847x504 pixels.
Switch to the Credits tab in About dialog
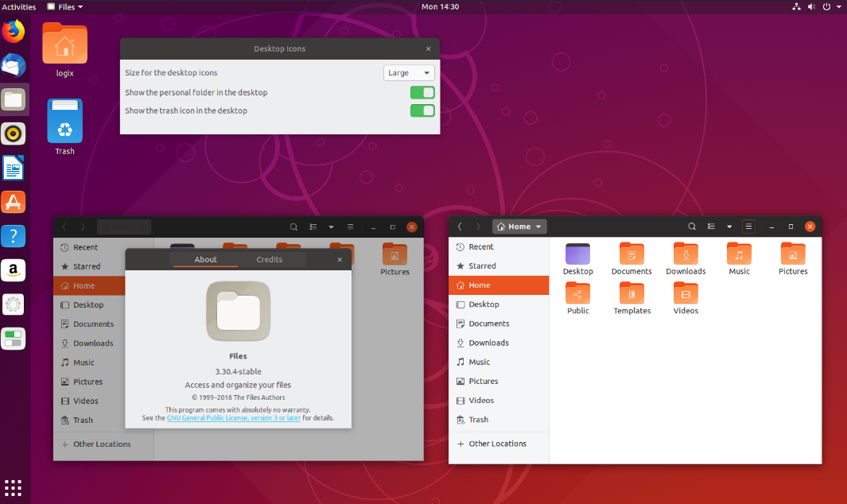coord(269,259)
